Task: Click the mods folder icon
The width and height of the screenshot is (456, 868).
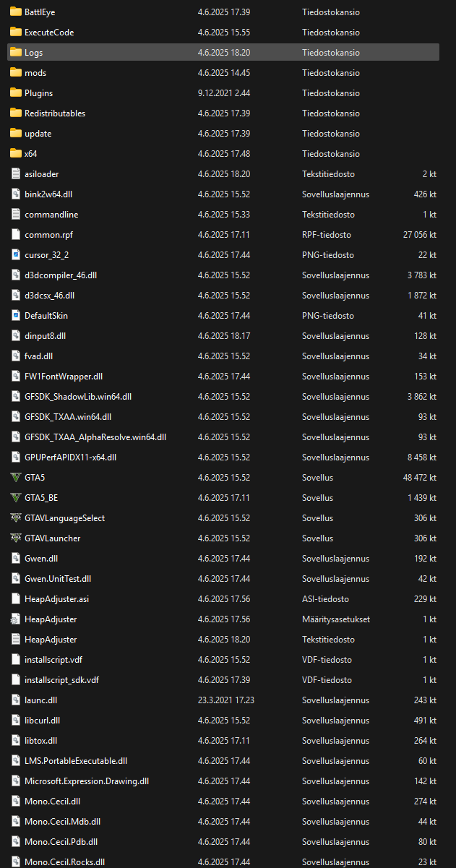Action: (16, 73)
